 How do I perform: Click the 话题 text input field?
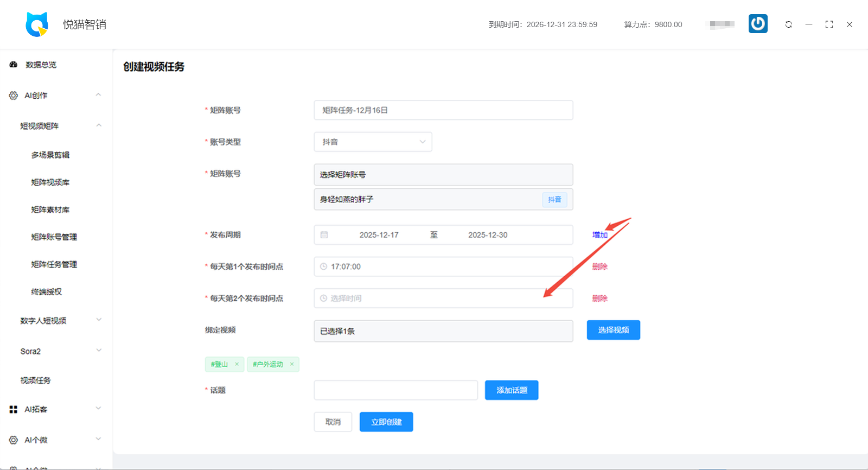click(x=395, y=390)
